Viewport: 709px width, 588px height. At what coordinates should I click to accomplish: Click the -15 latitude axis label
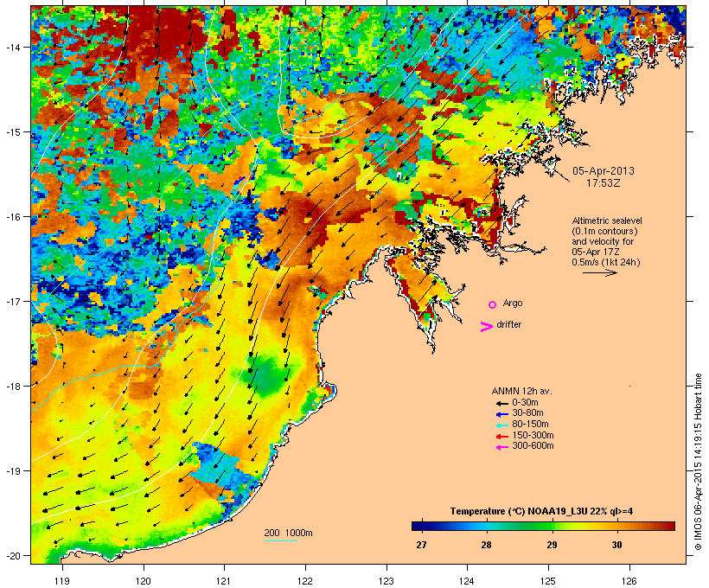pyautogui.click(x=13, y=132)
